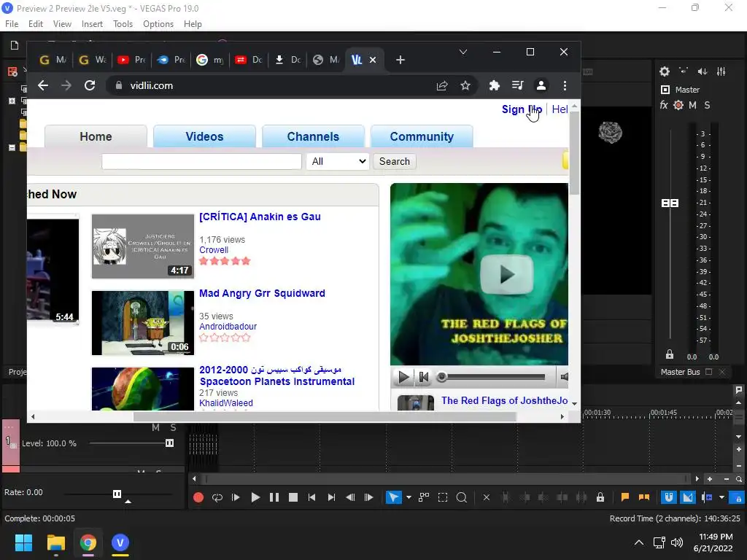Toggle Enable Snapping magnet icon

[x=669, y=497]
